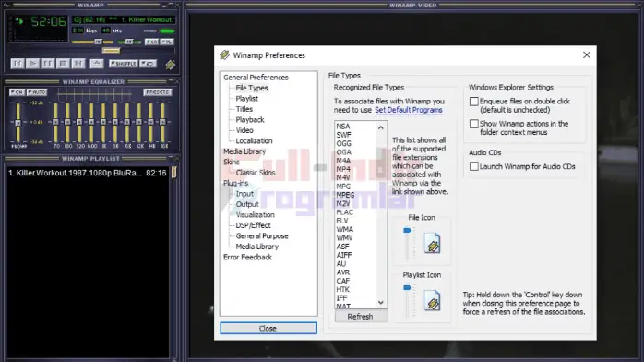Screen dimensions: 644x362
Task: Click the 70 Hz equalizer band slider
Action: coord(56,122)
